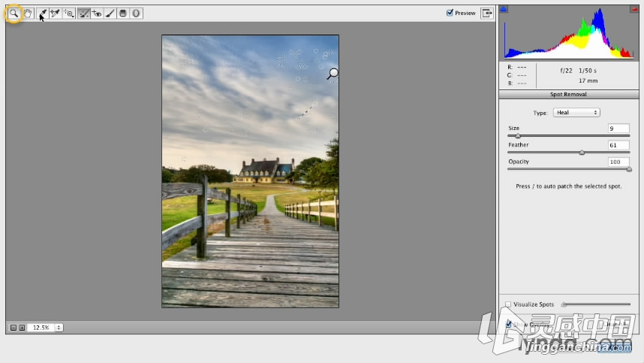Open the Type dropdown set to Heal
This screenshot has height=363, width=644.
576,112
